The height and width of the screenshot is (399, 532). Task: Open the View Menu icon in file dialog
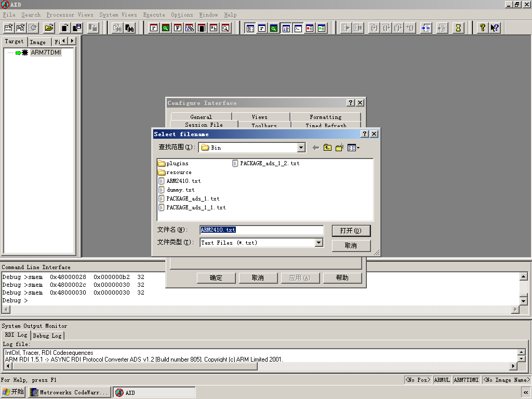tap(353, 148)
